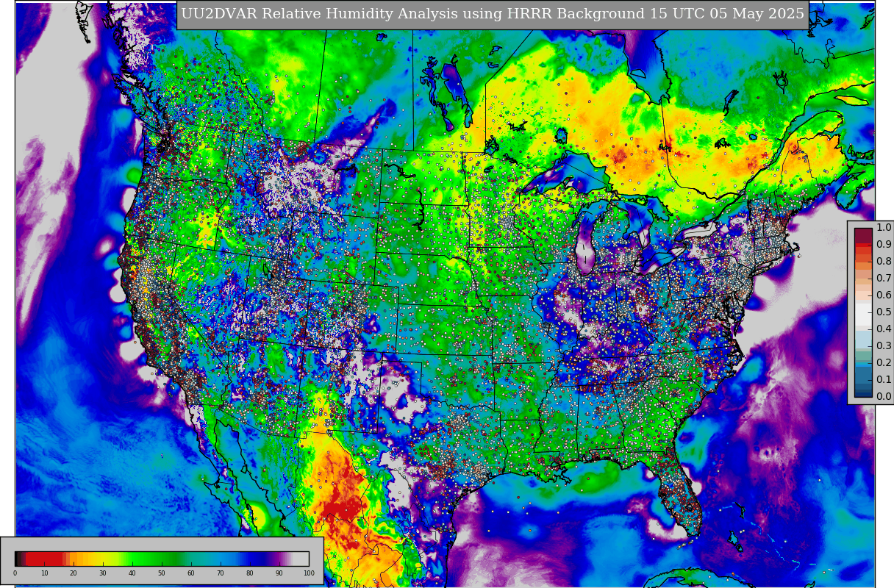
Task: Click the "0.1" label on right colorbar
Action: (x=884, y=379)
